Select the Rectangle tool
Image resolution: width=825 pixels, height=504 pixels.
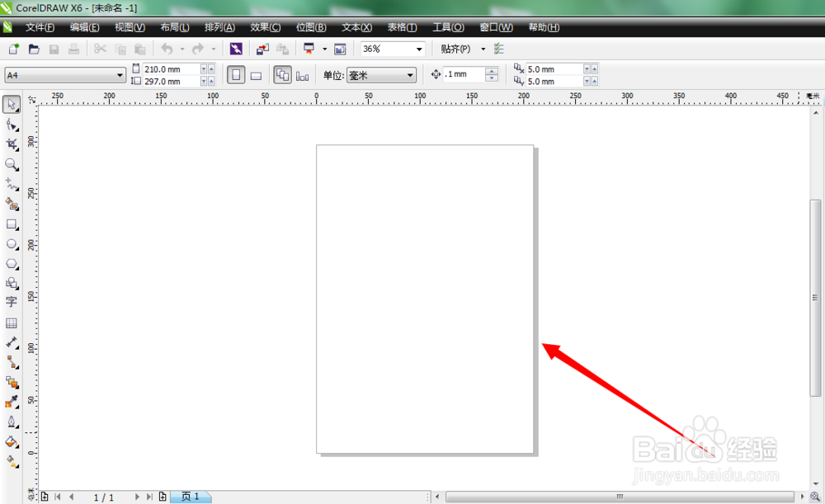pos(12,224)
